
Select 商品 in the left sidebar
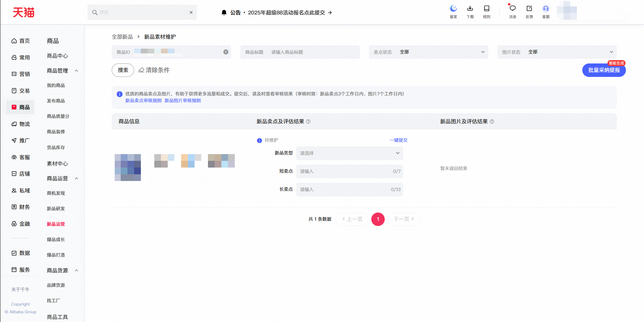20,107
